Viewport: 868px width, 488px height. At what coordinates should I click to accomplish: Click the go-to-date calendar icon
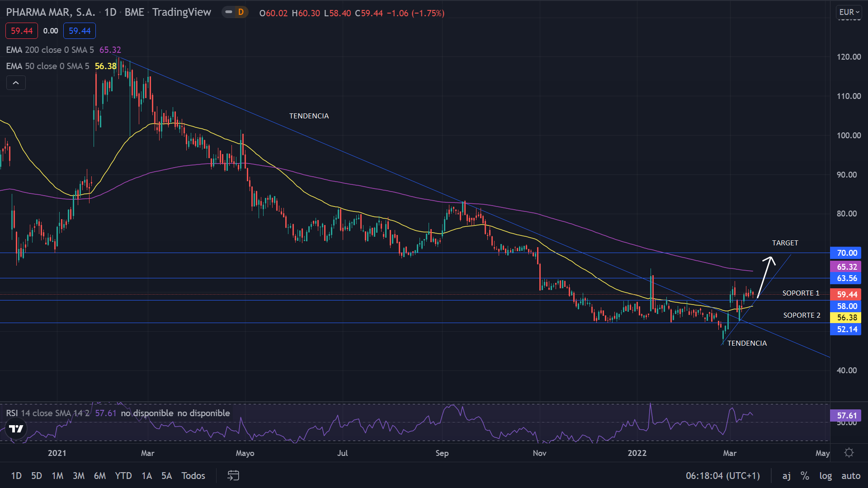click(x=233, y=475)
